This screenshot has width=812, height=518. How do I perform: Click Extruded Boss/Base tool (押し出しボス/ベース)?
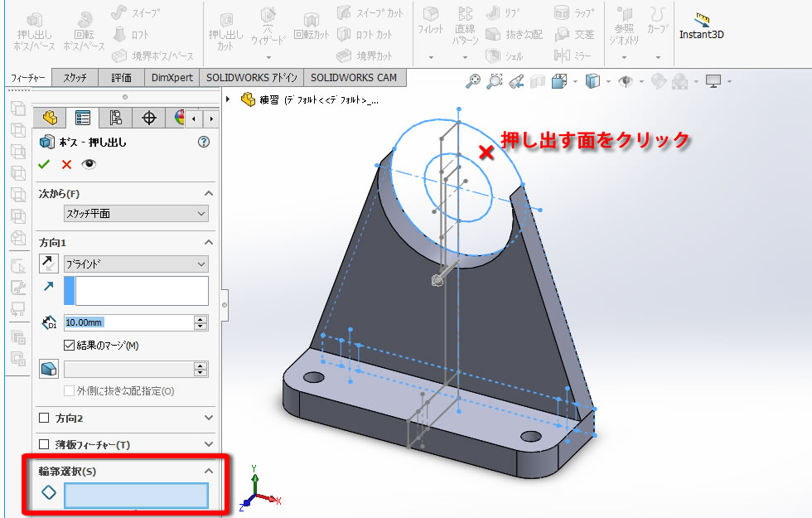click(34, 31)
